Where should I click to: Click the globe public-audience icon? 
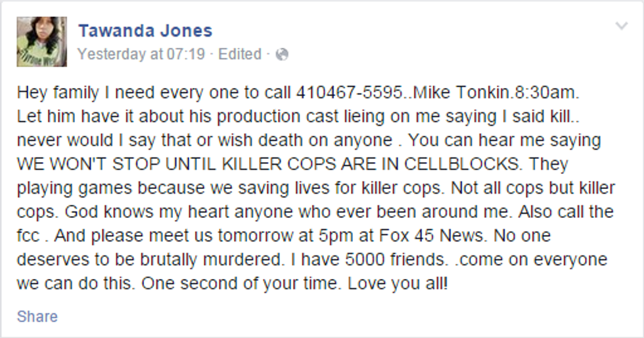(282, 54)
